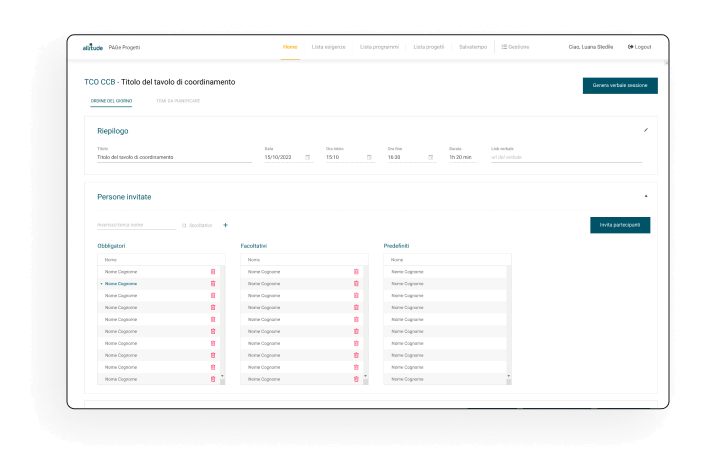Screen dimensions: 704x476
Task: Click the plus icon to add a person
Action: click(225, 225)
